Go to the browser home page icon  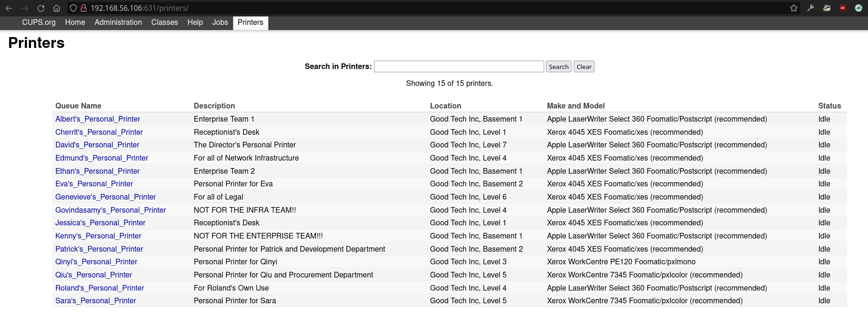click(56, 8)
